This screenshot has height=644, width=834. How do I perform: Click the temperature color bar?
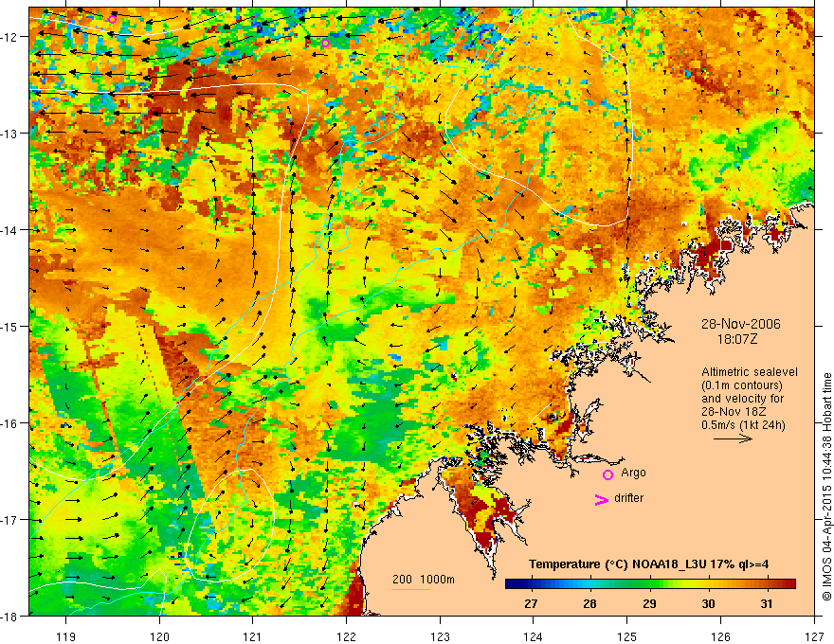pos(650,584)
